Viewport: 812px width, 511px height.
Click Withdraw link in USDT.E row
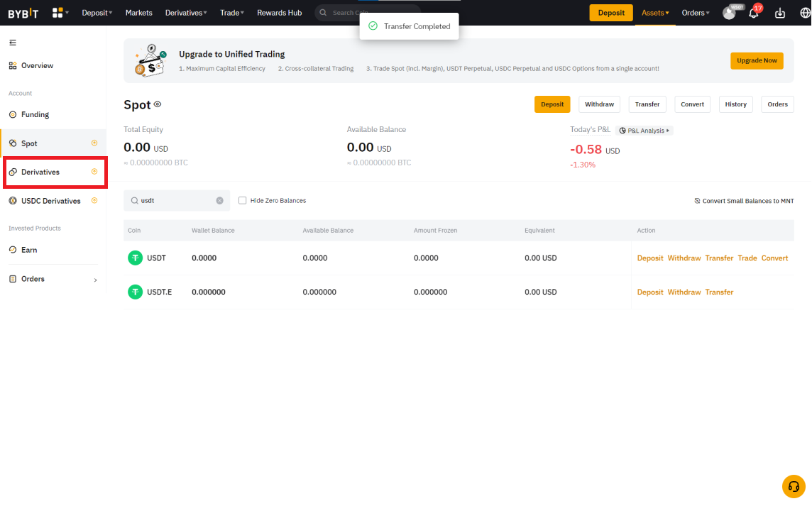coord(684,292)
